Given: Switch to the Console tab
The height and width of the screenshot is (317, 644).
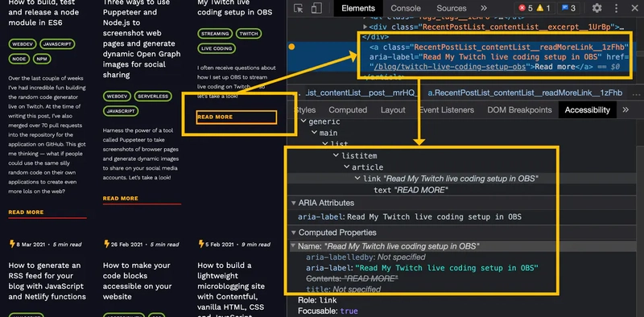Looking at the screenshot, I should pyautogui.click(x=406, y=8).
